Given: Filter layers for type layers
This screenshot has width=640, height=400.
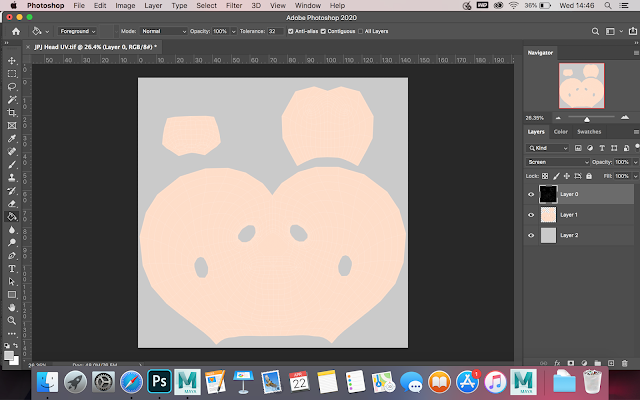Looking at the screenshot, I should (602, 148).
